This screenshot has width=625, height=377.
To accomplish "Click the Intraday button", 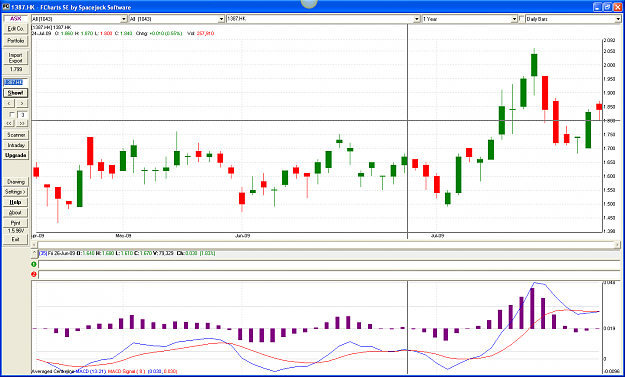I will (16, 145).
